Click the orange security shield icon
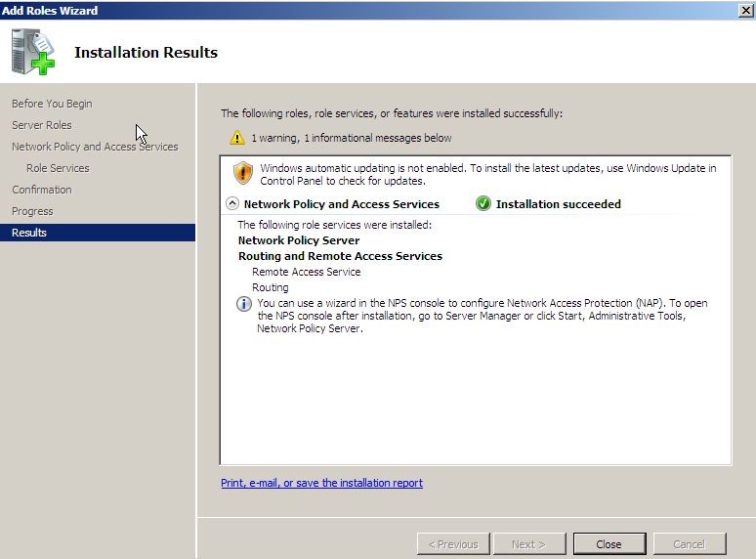The image size is (756, 559). 243,173
